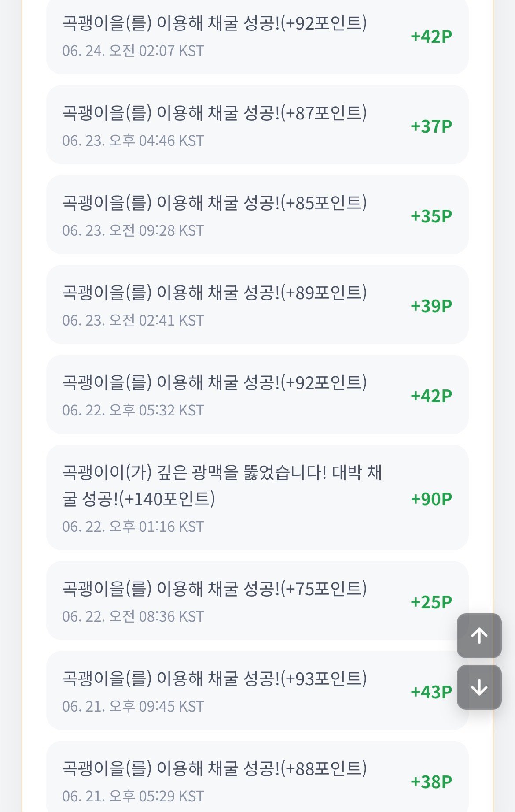
Task: Select the +37P mining record
Action: (x=257, y=125)
